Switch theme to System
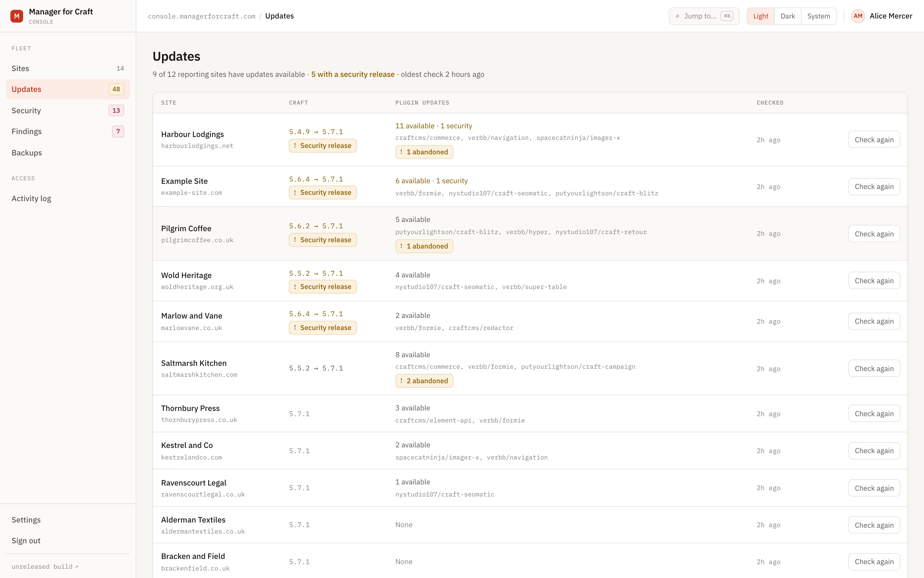 (819, 16)
